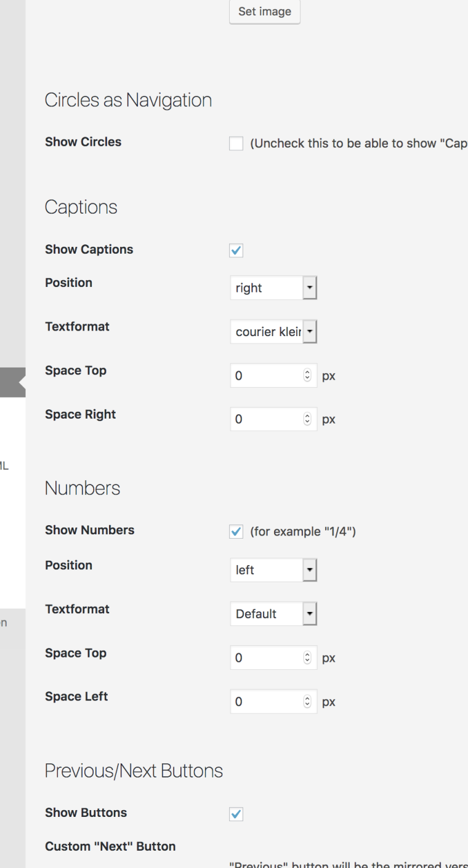Screen dimensions: 468x868
Task: Click the Numbers Space Top stepper arrows
Action: click(308, 658)
